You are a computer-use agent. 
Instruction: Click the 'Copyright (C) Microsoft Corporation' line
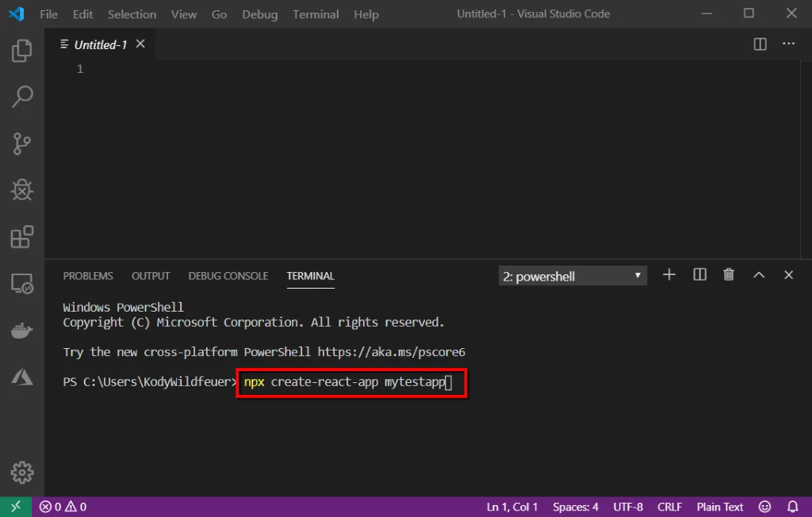[x=254, y=322]
